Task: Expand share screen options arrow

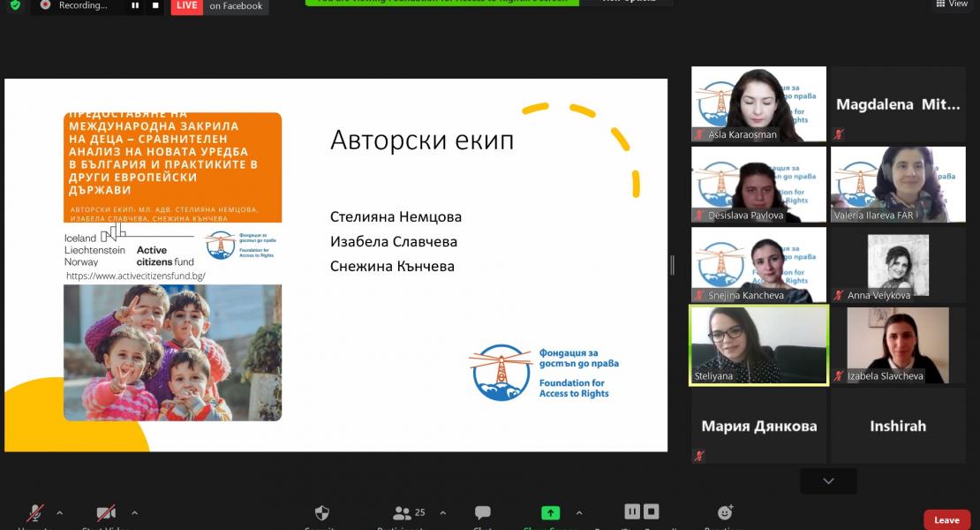Action: pos(579,513)
